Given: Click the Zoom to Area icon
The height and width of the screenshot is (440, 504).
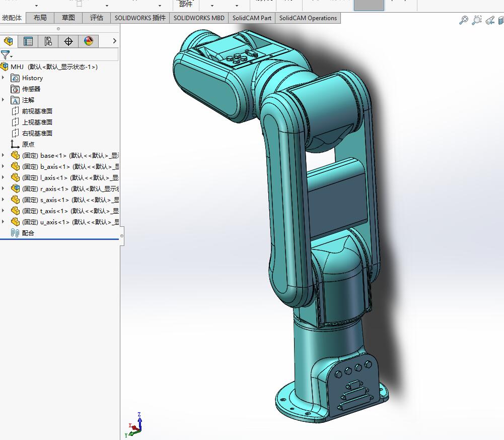Looking at the screenshot, I should pyautogui.click(x=477, y=20).
